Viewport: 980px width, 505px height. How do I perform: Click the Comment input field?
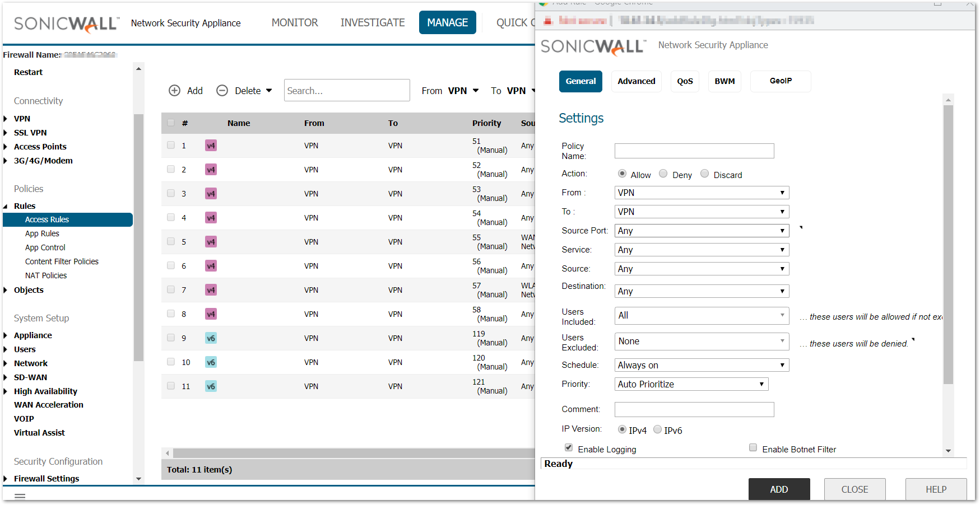pos(694,409)
